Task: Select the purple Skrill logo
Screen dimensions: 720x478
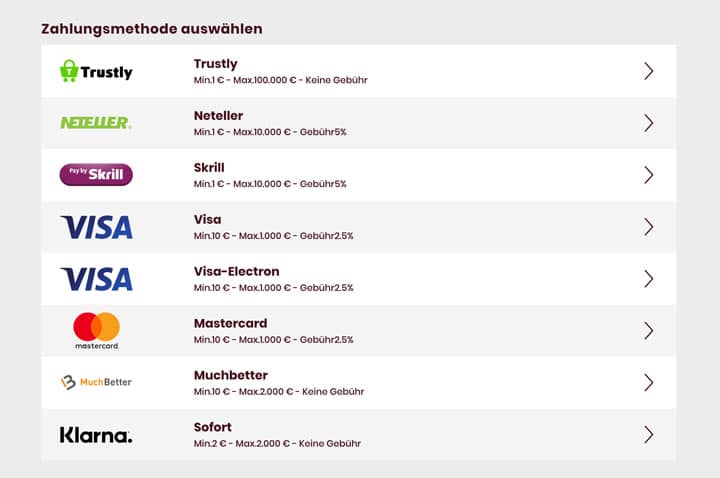Action: click(96, 174)
